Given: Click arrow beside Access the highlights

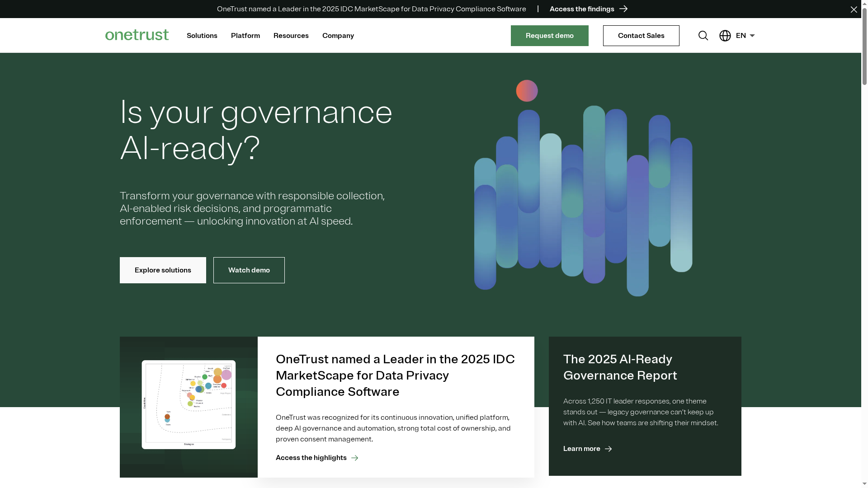Looking at the screenshot, I should pos(355,458).
